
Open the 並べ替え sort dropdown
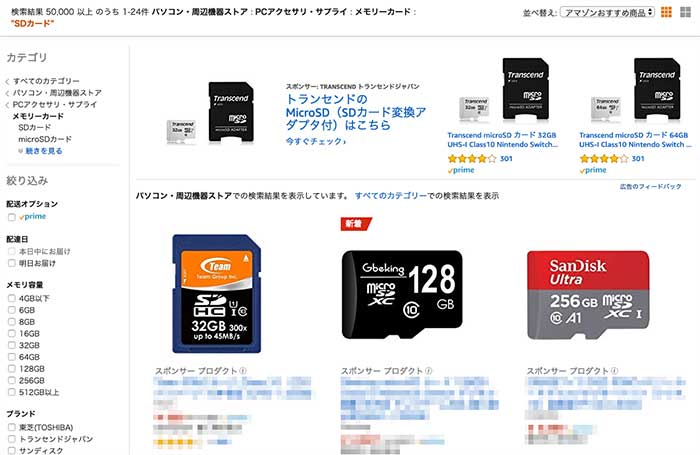point(607,13)
